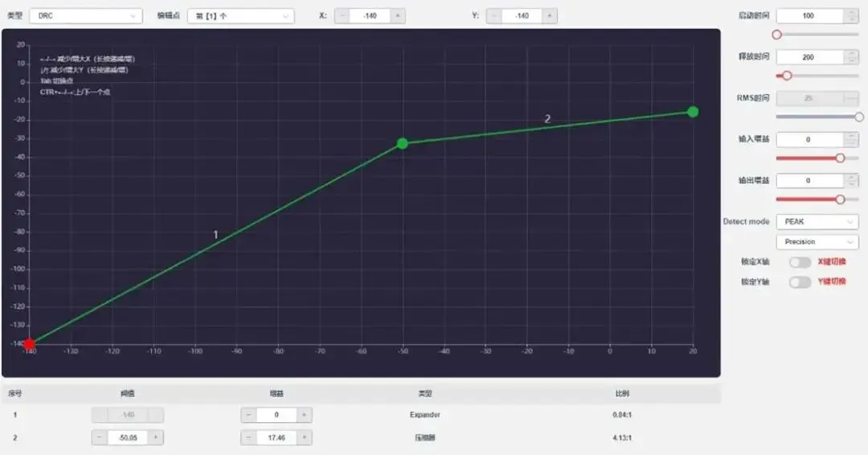Click the 启动时间 field showing 100
Image resolution: width=868 pixels, height=455 pixels.
[810, 16]
